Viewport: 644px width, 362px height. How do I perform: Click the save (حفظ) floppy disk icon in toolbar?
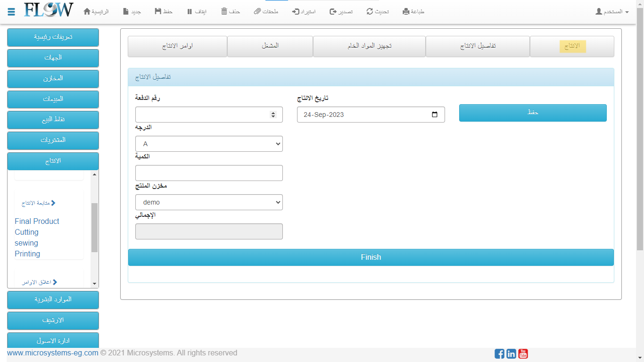pos(158,11)
